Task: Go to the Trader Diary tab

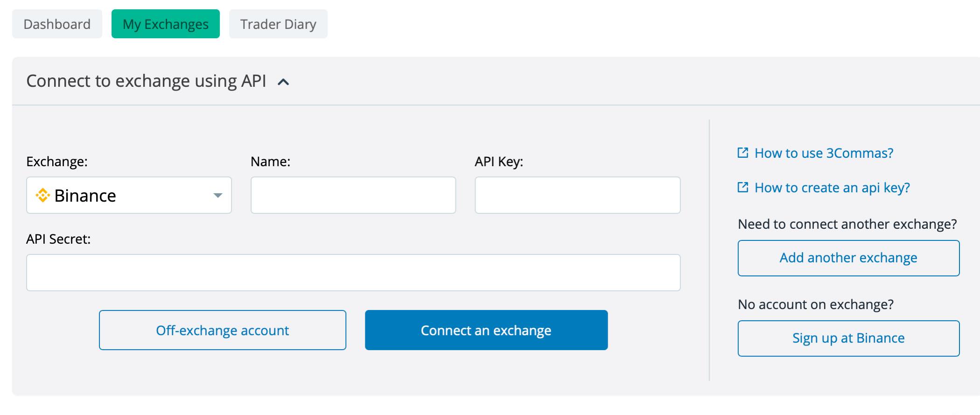Action: point(278,24)
